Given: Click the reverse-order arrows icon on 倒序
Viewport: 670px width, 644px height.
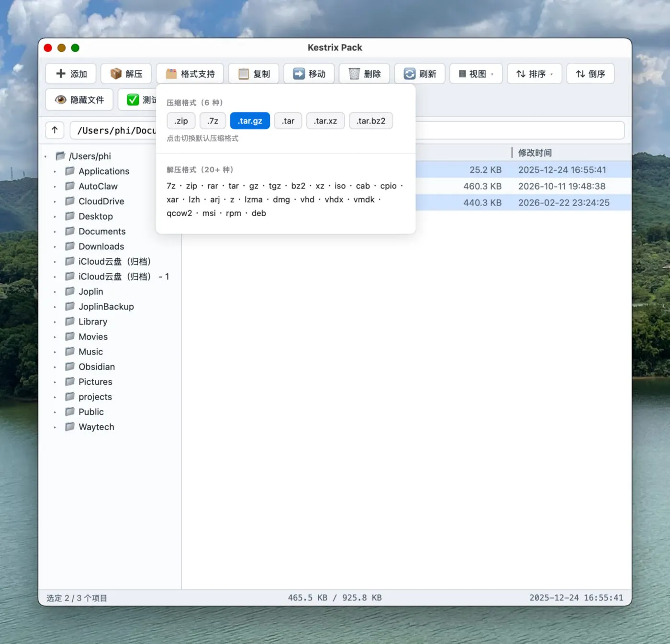Looking at the screenshot, I should [x=581, y=74].
